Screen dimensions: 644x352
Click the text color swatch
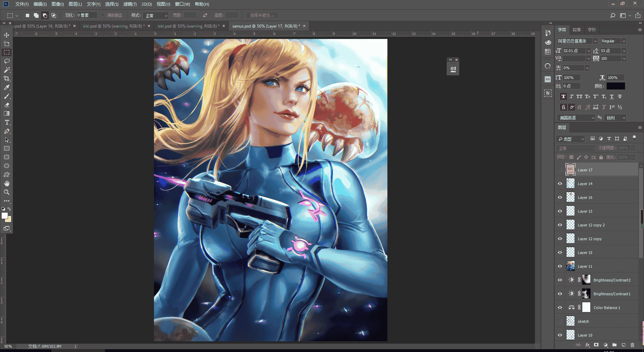[x=616, y=86]
